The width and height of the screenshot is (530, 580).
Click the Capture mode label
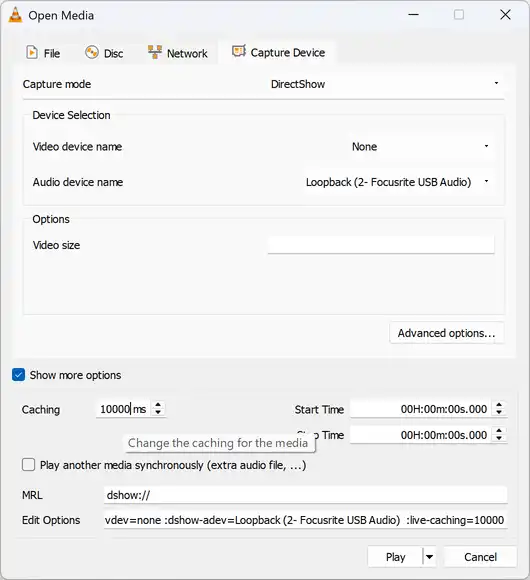57,84
